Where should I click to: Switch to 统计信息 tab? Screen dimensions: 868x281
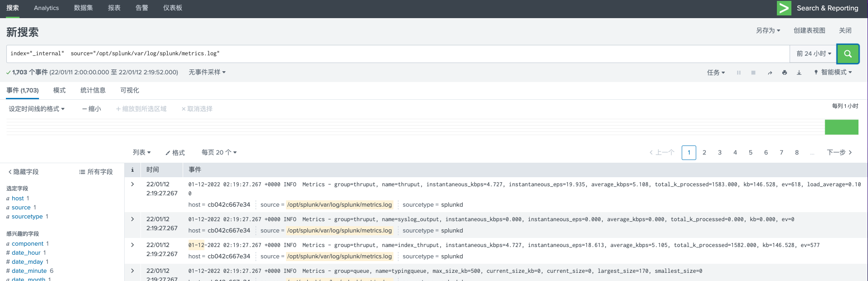coord(93,90)
